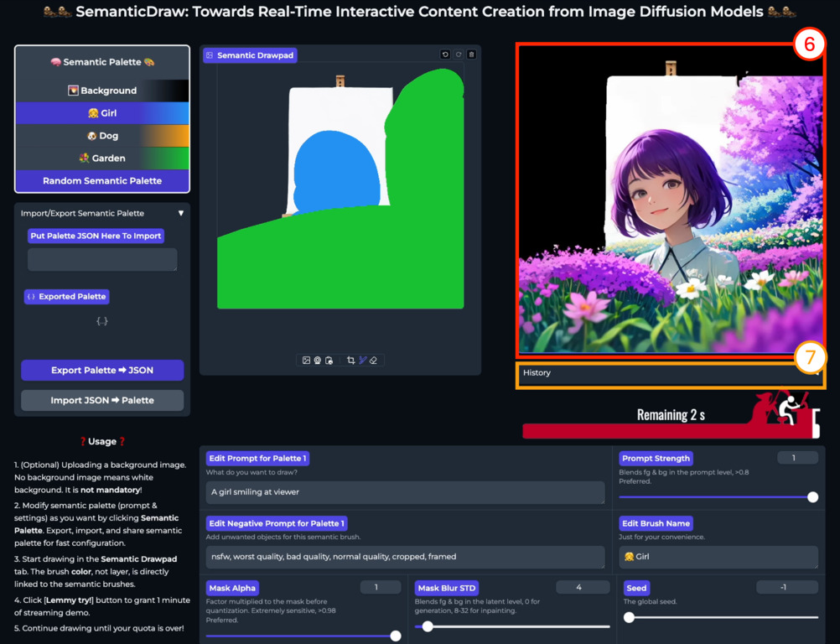Clear the drawpad with the trash icon
Viewport: 840px width, 644px height.
point(471,55)
